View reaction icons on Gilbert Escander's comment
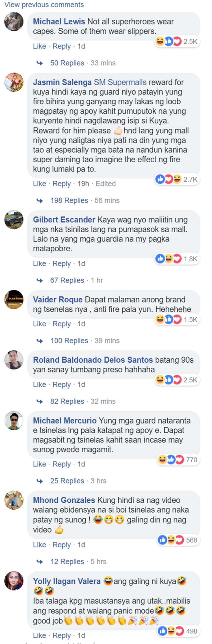212x644 pixels. coord(168,259)
